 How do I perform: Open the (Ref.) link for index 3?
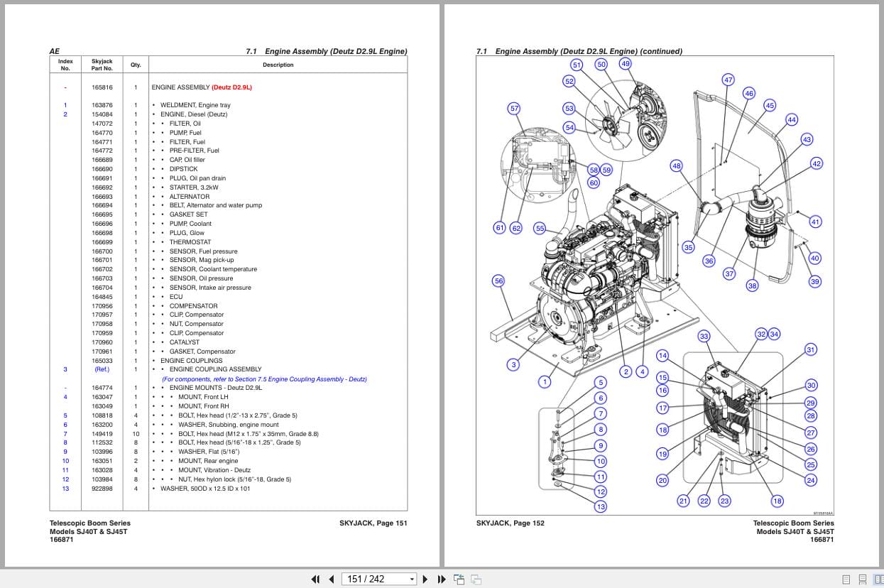(x=102, y=369)
